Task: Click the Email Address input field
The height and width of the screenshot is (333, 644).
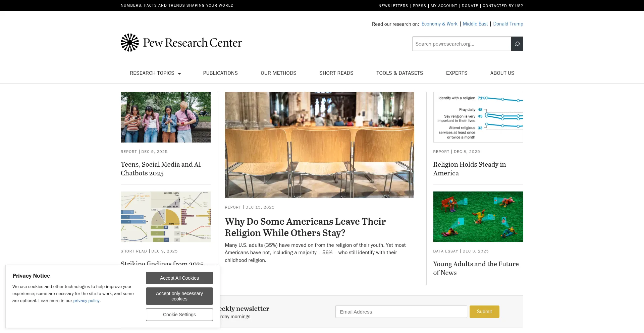Action: pos(401,312)
